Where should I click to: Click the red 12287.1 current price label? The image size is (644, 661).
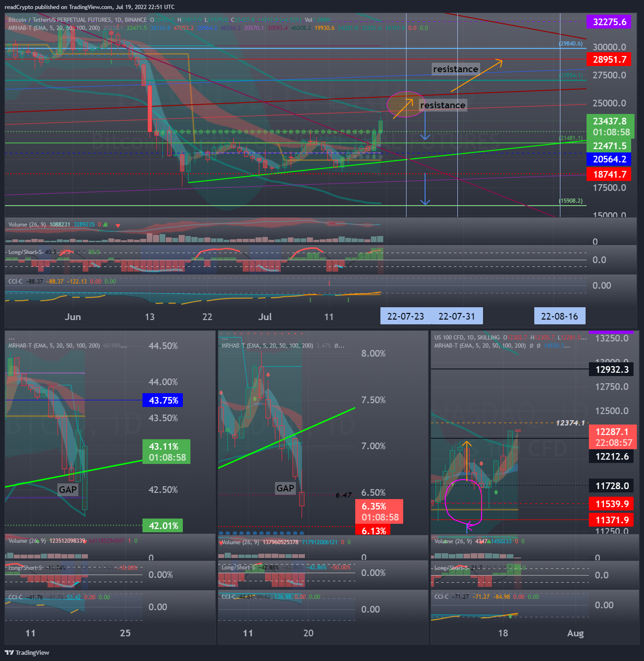(x=613, y=437)
